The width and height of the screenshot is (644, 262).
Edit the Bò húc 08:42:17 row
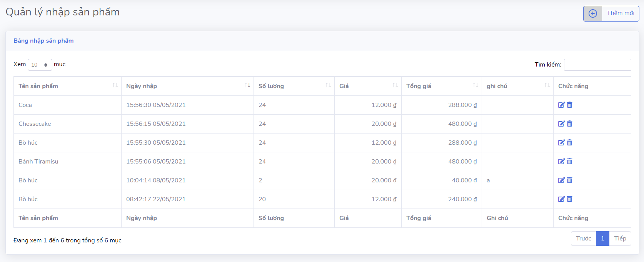click(x=562, y=199)
